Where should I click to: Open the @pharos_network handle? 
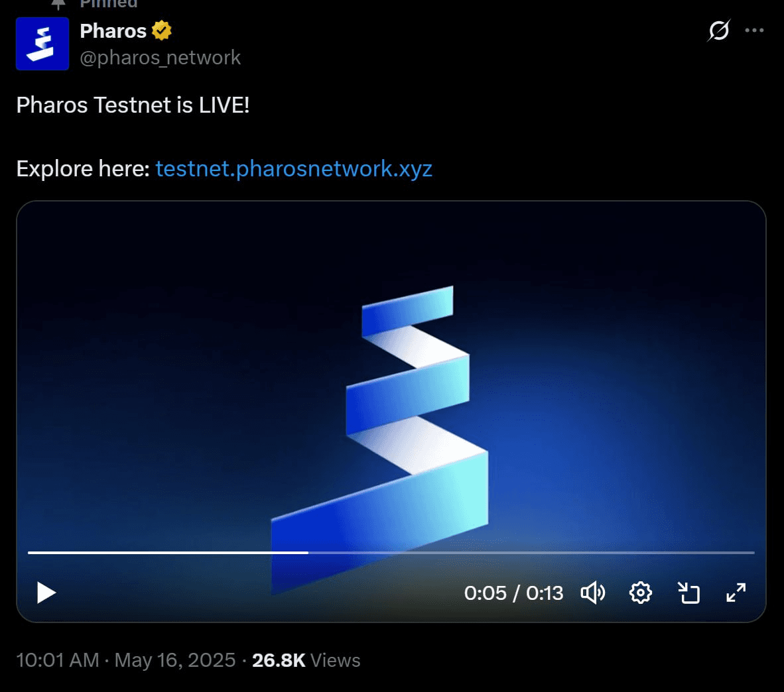click(160, 58)
